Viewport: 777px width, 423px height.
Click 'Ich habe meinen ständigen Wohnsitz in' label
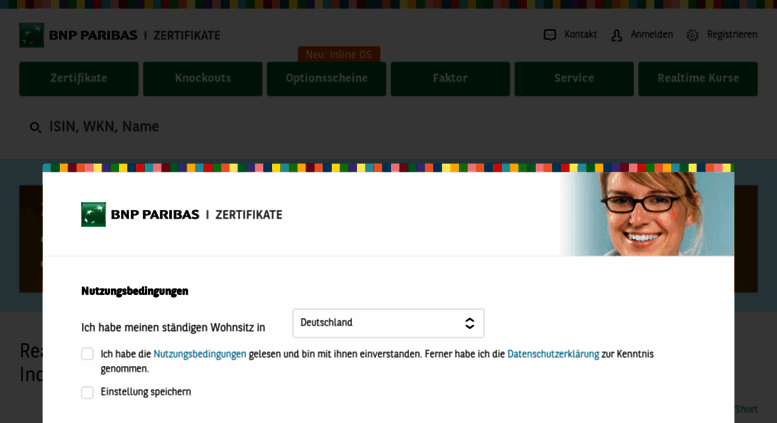(173, 327)
